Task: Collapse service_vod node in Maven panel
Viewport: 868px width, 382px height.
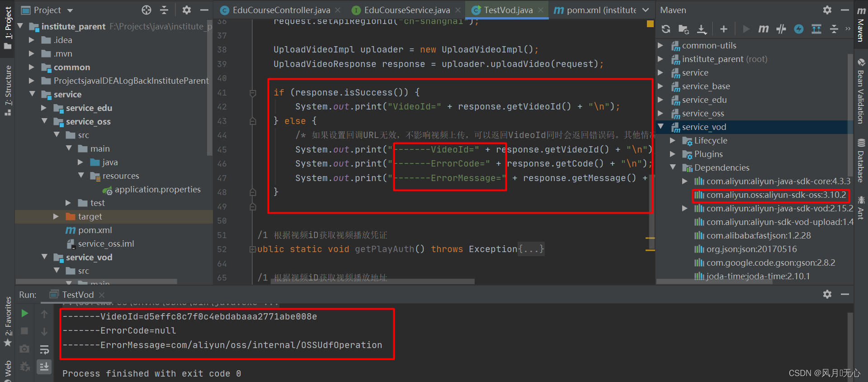Action: 661,127
